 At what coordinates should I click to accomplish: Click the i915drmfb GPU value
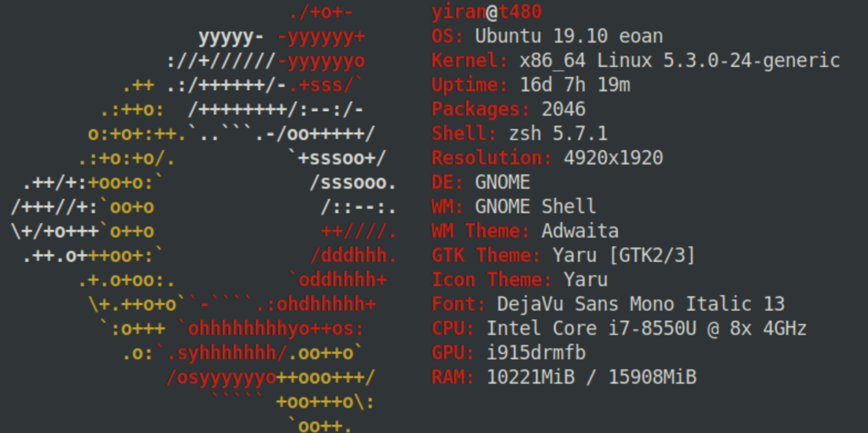pyautogui.click(x=535, y=353)
